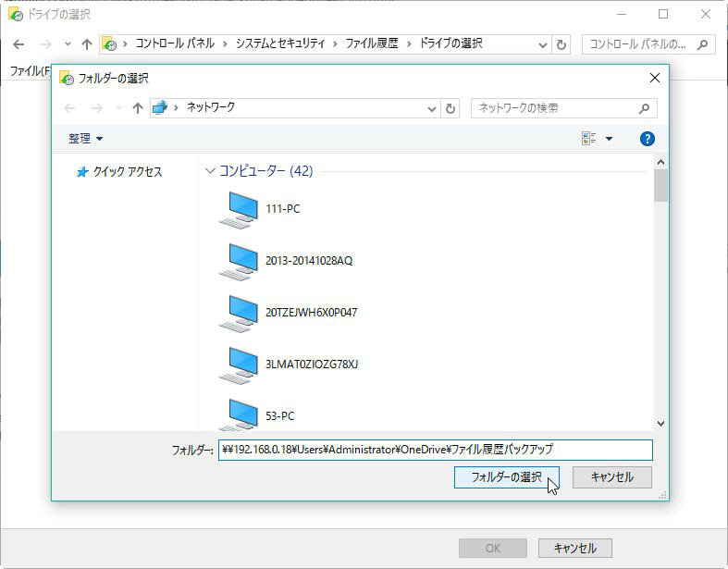Click the search magnifier in network search

click(x=644, y=108)
